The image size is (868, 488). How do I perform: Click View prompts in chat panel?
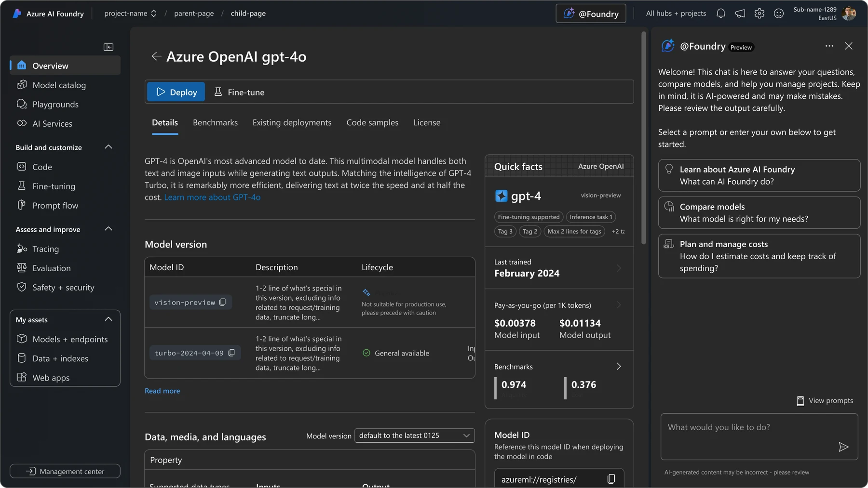(x=825, y=401)
